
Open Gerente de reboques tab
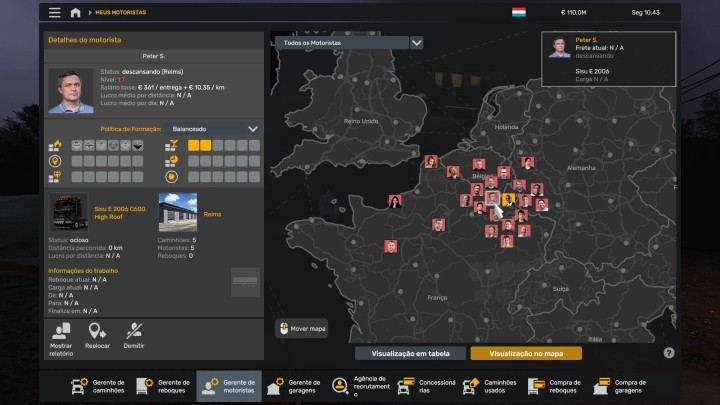[163, 386]
